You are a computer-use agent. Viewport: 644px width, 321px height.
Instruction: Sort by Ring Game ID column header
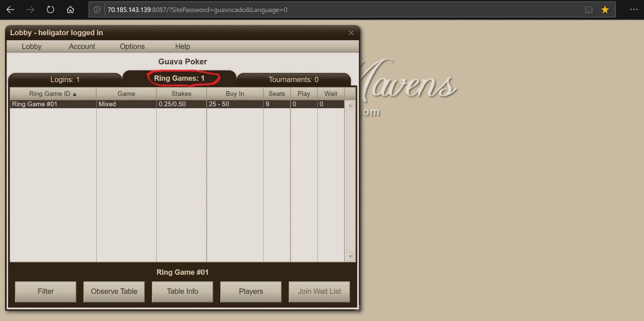coord(53,93)
